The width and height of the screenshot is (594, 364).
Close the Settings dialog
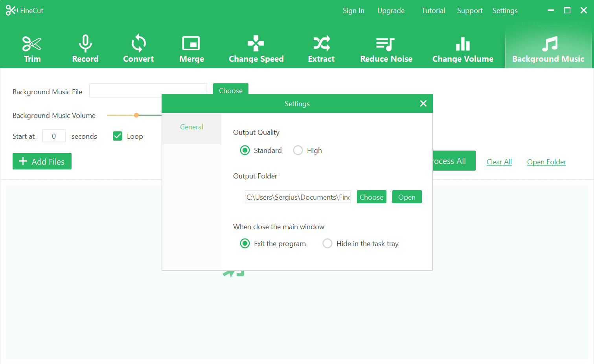(x=423, y=103)
